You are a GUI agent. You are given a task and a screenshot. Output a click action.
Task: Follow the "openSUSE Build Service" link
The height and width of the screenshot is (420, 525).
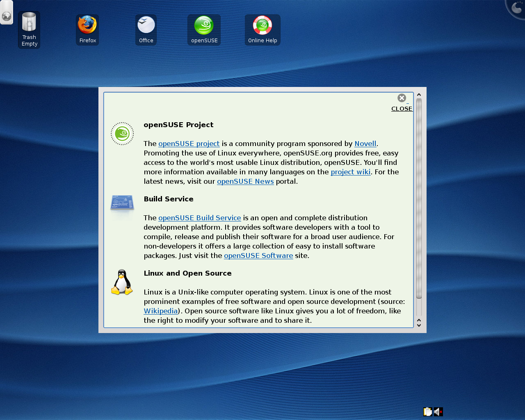(x=200, y=218)
